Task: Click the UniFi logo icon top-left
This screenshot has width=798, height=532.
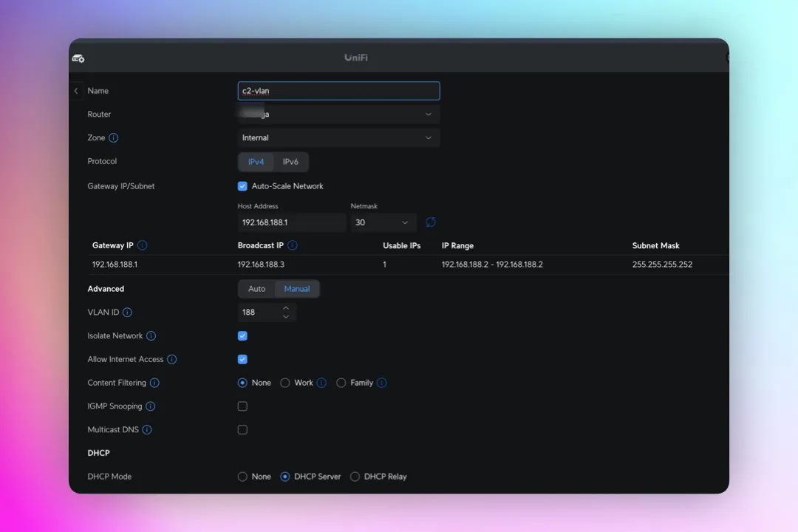Action: [78, 58]
